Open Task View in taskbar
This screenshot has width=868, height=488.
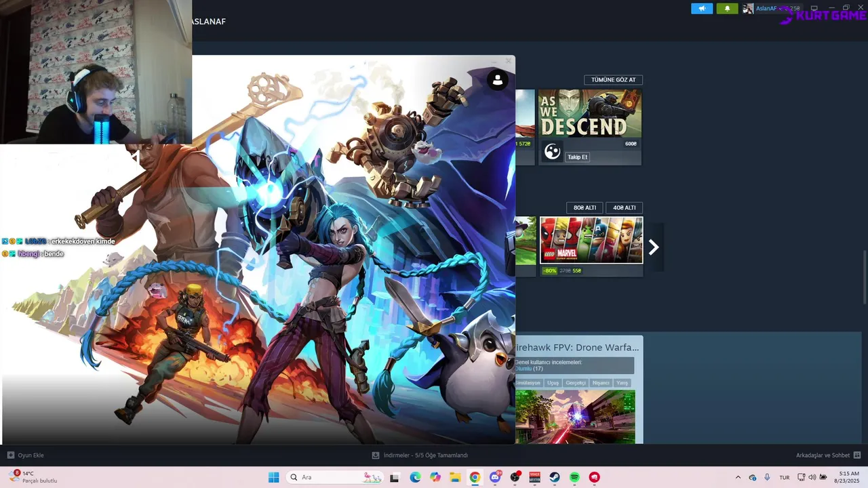tap(395, 477)
